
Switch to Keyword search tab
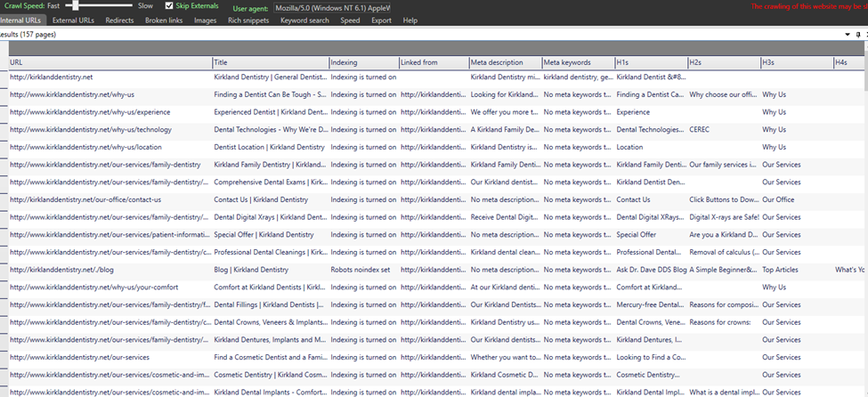(x=304, y=20)
